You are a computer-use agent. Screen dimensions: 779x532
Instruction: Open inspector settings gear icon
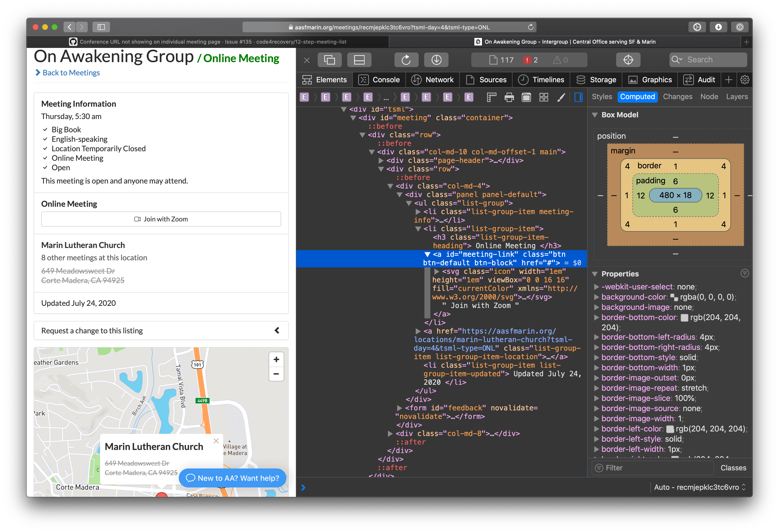click(x=744, y=80)
